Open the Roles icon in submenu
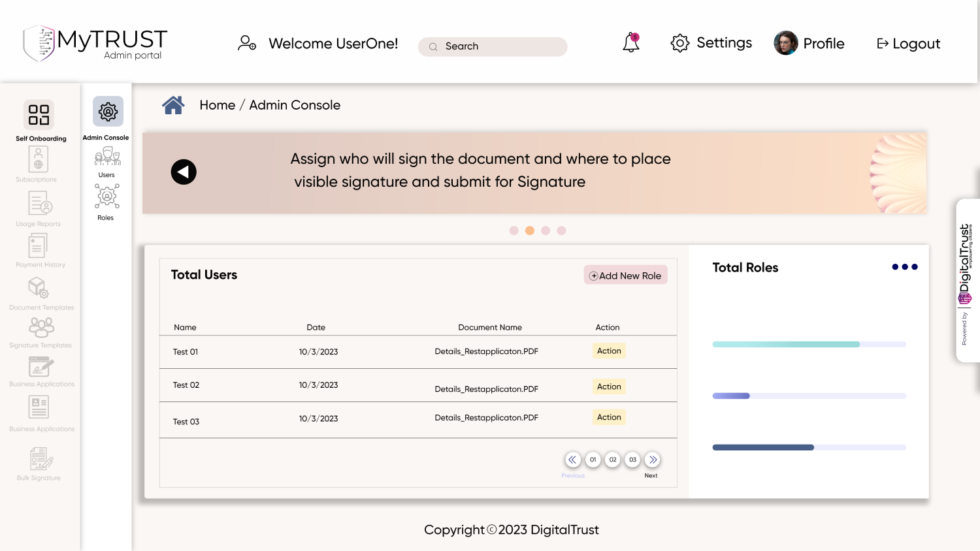980x551 pixels. click(x=106, y=197)
